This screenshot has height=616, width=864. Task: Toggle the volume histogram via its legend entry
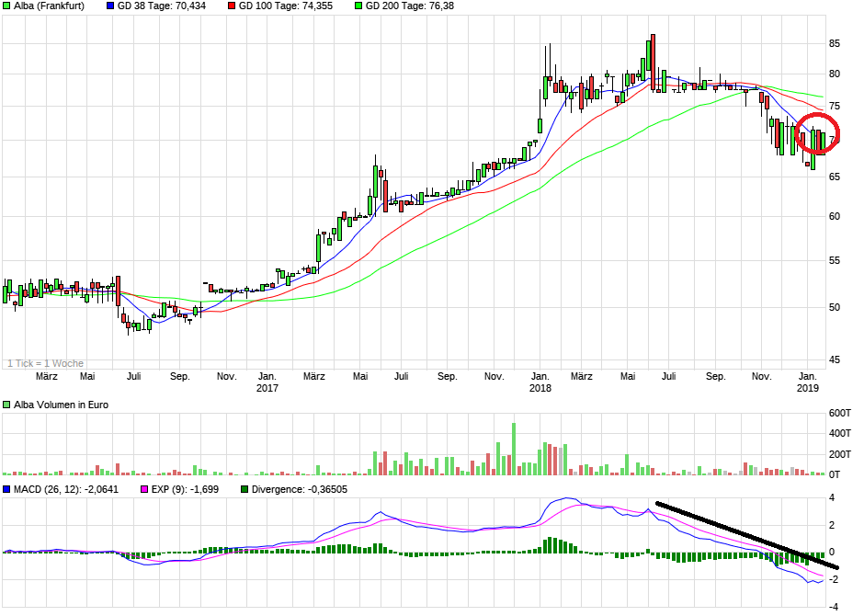click(x=7, y=404)
